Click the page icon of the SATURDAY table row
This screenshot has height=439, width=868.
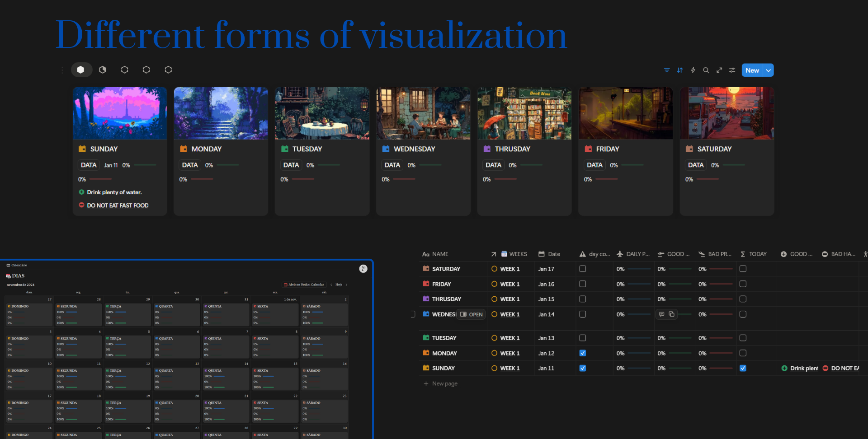coord(426,268)
